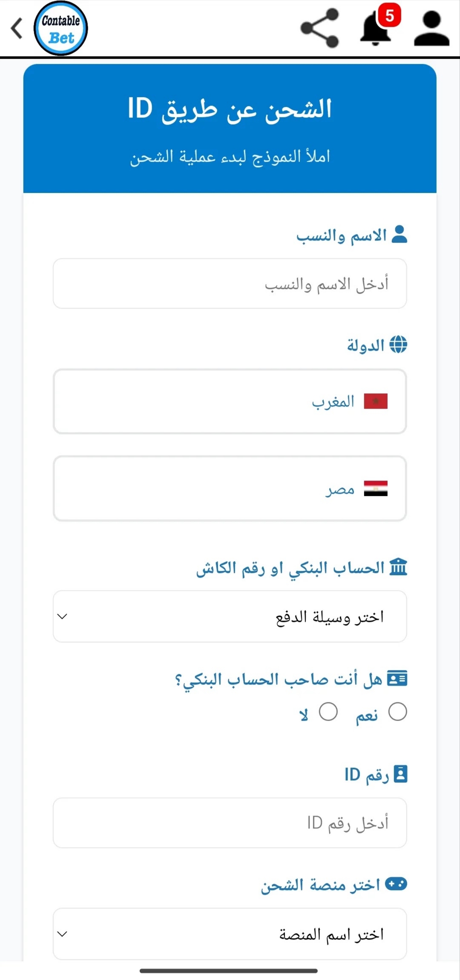This screenshot has height=980, width=460.
Task: Click the gamepad icon beside اختر منصة الشحن
Action: 396,884
